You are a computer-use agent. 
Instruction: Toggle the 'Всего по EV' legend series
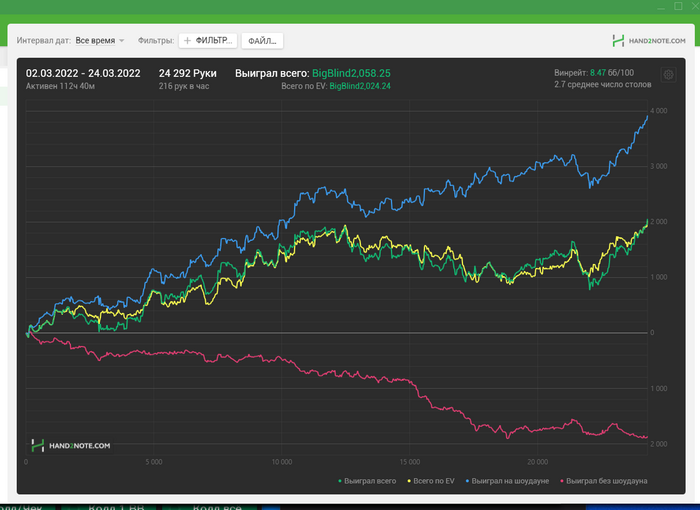point(431,481)
